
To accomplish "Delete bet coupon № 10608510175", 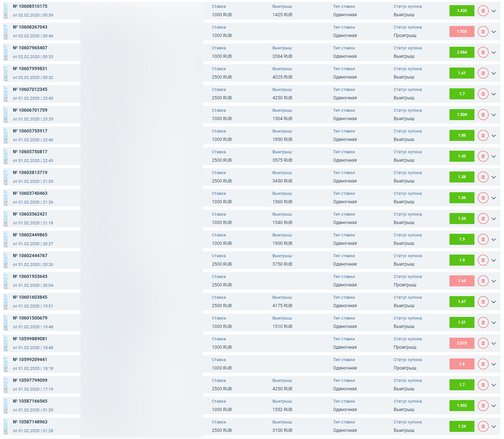I will pyautogui.click(x=483, y=11).
